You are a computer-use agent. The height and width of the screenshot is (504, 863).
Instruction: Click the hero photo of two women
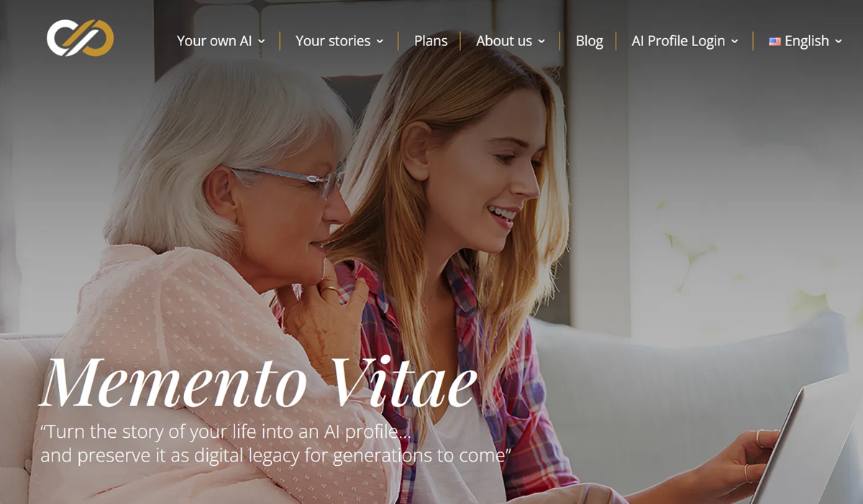431,252
